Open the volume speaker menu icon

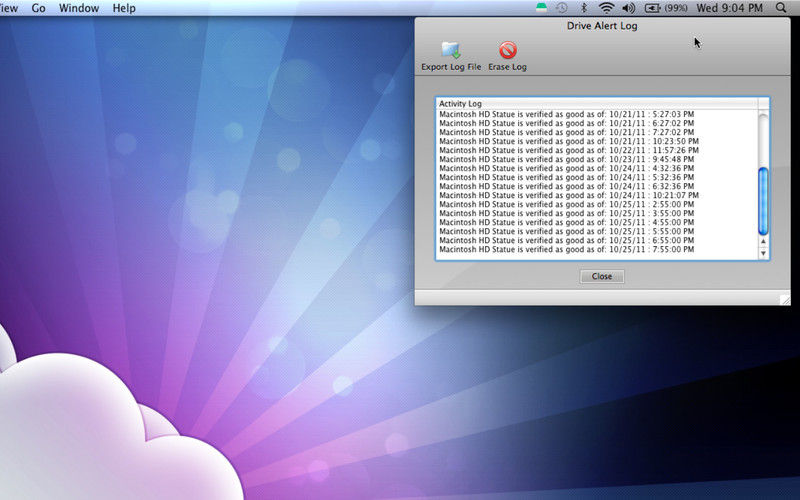(x=629, y=8)
